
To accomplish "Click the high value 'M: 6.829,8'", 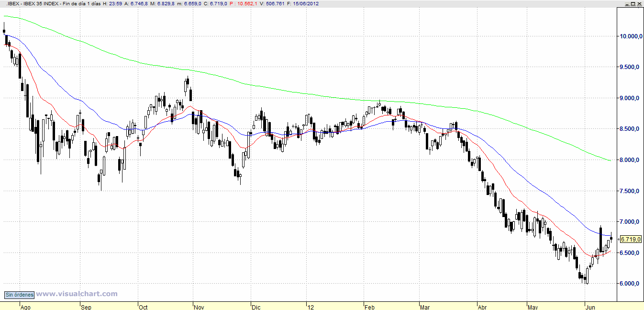I will pos(163,3).
